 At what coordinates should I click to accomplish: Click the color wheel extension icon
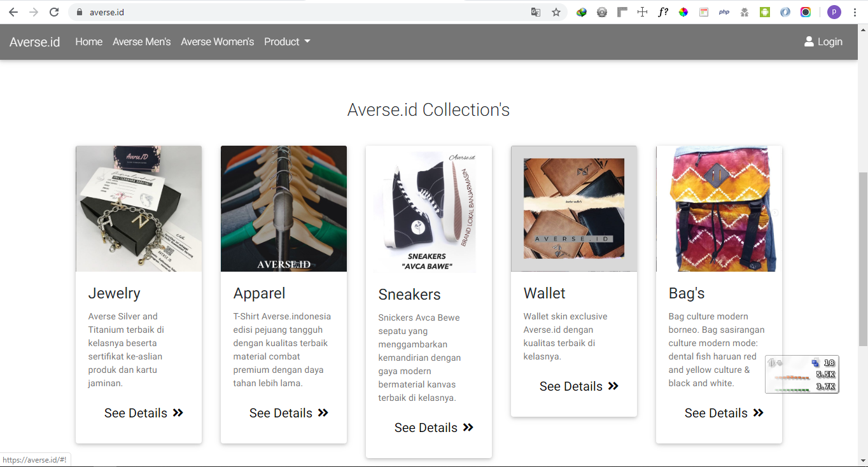point(683,12)
